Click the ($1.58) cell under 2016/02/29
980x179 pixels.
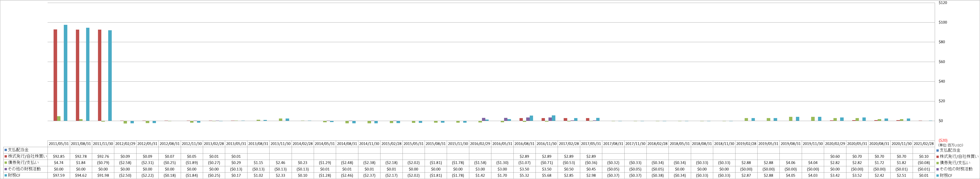tap(480, 163)
